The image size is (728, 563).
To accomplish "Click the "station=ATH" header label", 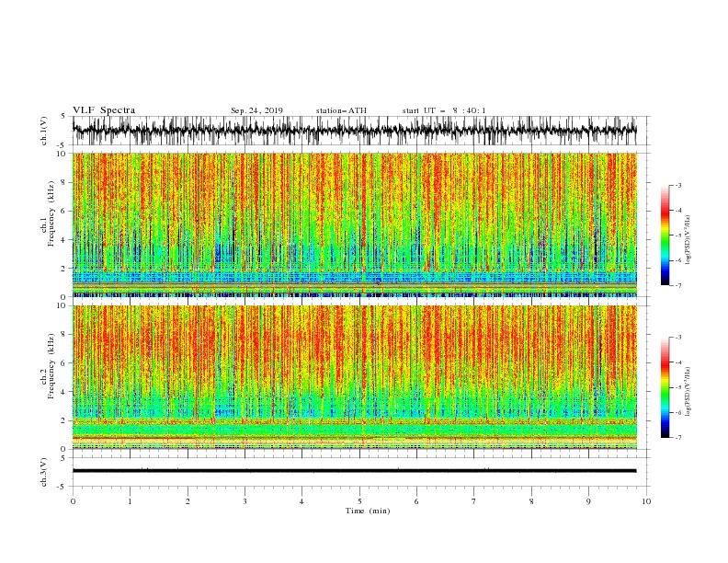I will click(341, 110).
